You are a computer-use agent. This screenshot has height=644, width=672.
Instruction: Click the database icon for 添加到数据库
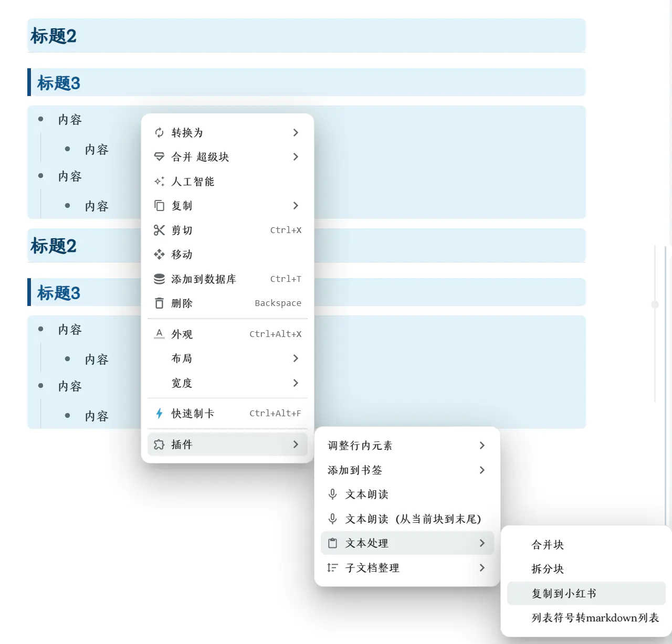159,279
